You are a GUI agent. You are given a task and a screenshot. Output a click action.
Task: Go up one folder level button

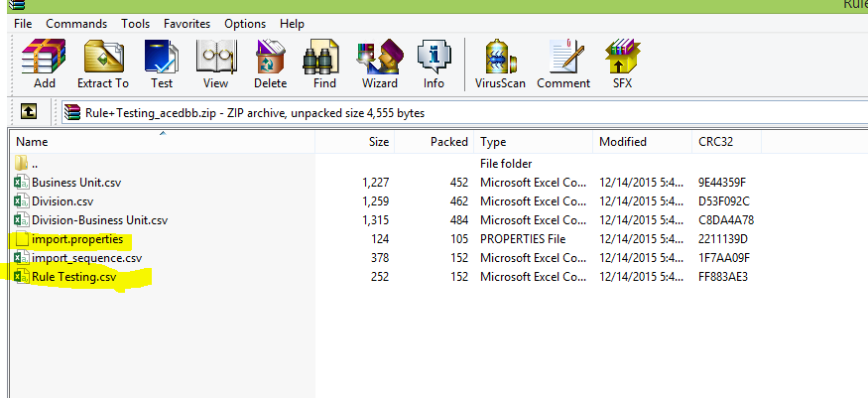[29, 112]
